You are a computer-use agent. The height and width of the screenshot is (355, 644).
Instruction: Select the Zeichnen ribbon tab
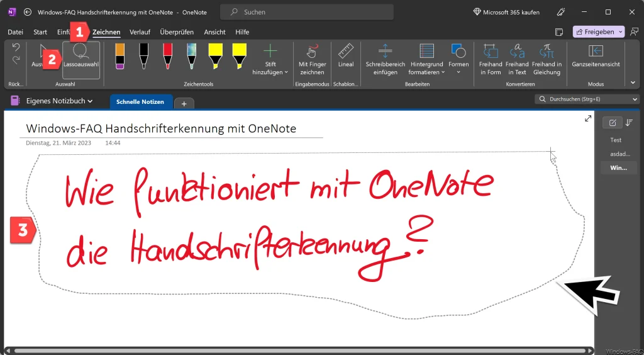tap(106, 32)
